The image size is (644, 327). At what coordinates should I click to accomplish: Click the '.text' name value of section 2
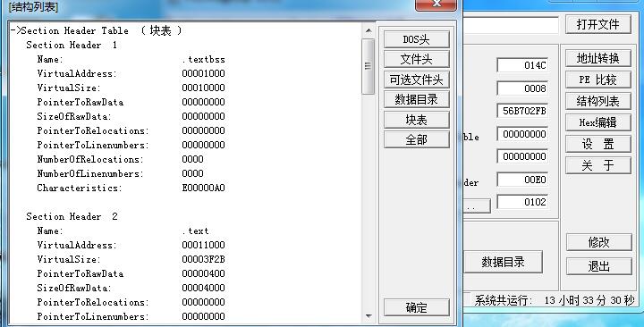[196, 231]
